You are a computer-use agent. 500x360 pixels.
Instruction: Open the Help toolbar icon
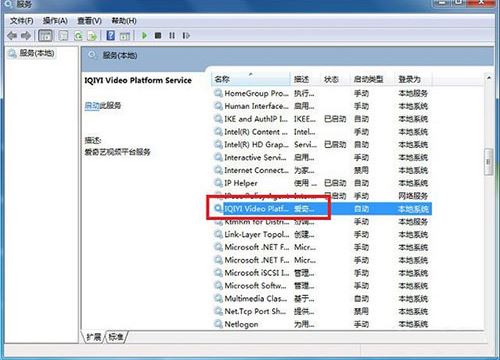(x=111, y=35)
